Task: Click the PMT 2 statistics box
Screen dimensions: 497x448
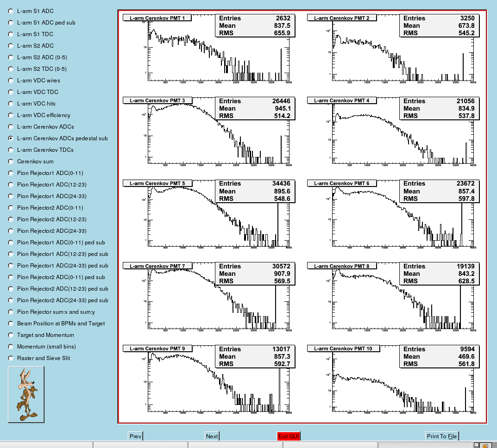Action: 439,25
